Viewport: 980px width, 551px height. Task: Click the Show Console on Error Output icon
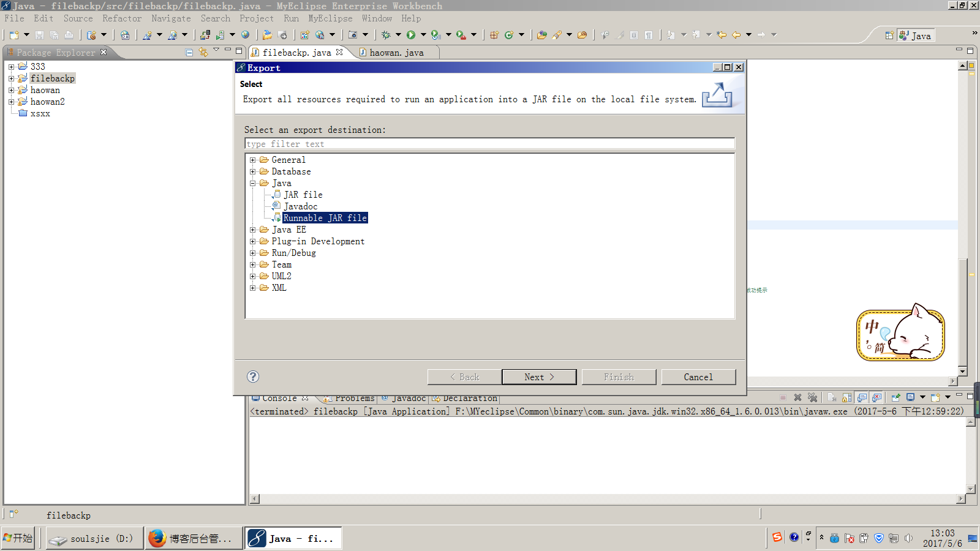click(x=876, y=397)
